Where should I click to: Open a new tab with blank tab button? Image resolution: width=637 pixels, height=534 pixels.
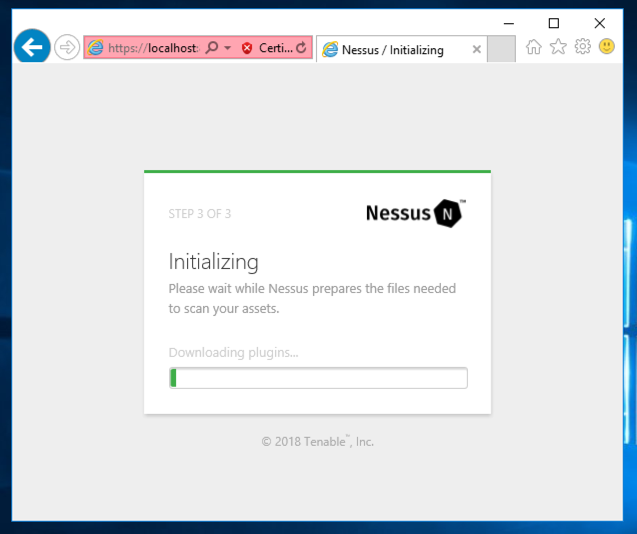(501, 49)
